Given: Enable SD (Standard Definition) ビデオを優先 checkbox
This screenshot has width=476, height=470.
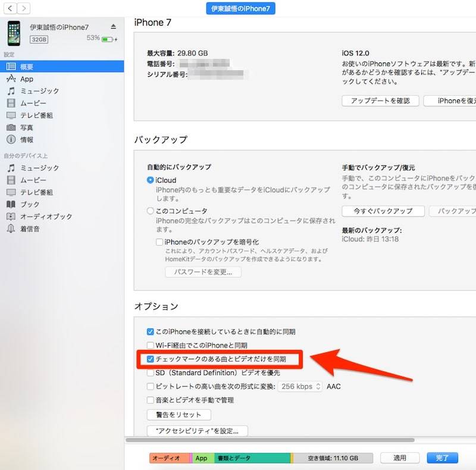Looking at the screenshot, I should point(151,372).
